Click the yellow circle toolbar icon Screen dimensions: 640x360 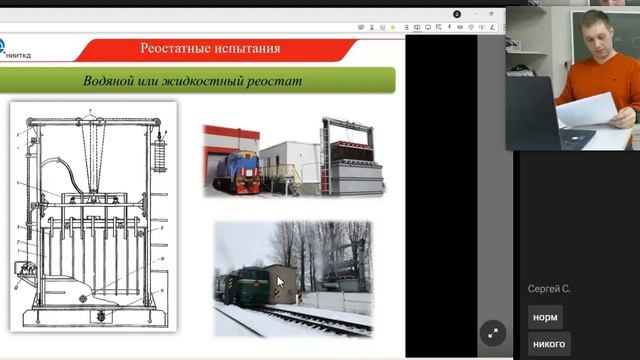coord(393,27)
